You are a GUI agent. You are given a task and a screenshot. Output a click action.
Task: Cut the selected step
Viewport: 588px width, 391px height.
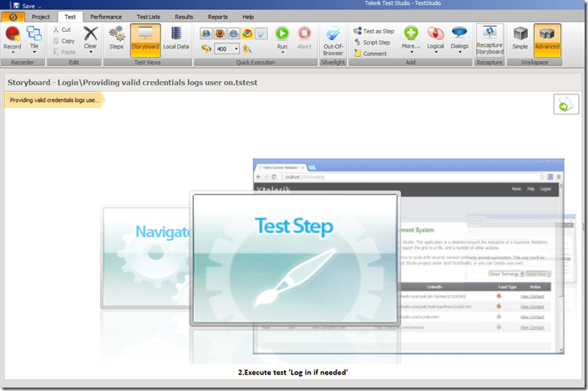62,29
